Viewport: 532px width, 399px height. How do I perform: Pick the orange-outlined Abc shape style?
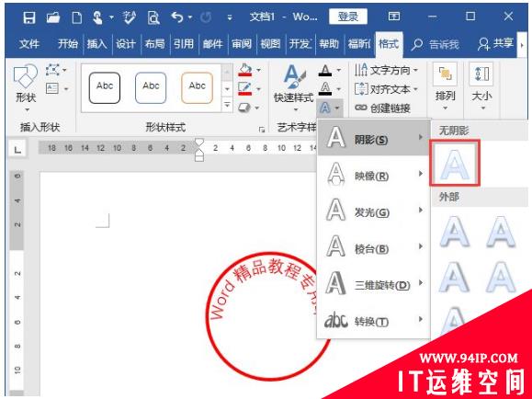tap(198, 87)
